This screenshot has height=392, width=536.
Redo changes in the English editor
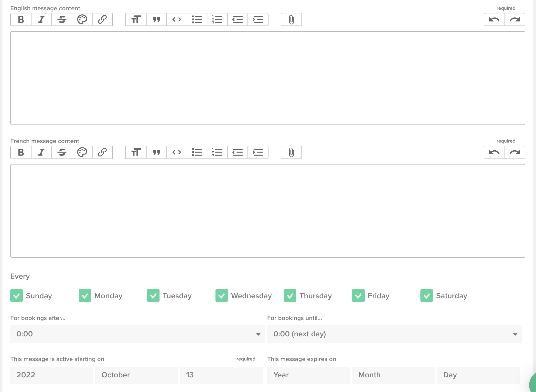point(515,20)
